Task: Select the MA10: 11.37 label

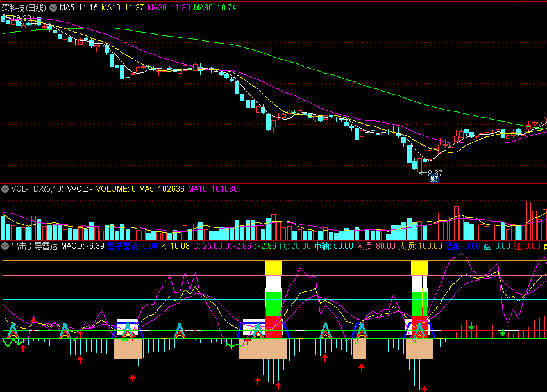Action: (122, 8)
